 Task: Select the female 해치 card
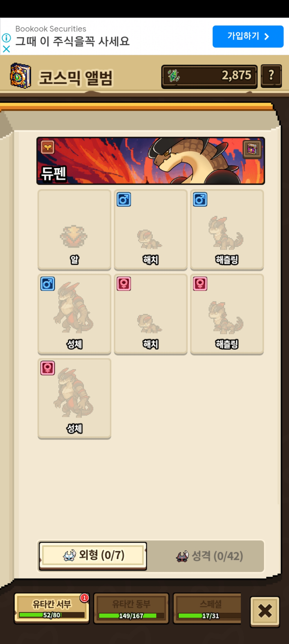[151, 314]
